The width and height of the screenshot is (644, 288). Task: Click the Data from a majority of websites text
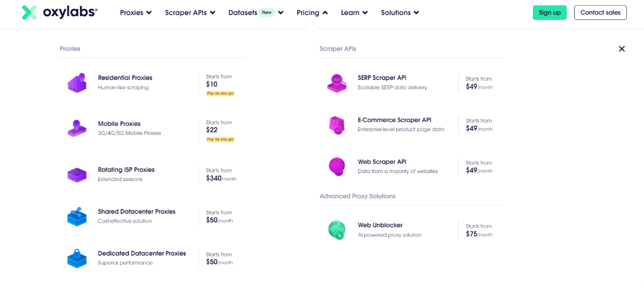click(398, 171)
